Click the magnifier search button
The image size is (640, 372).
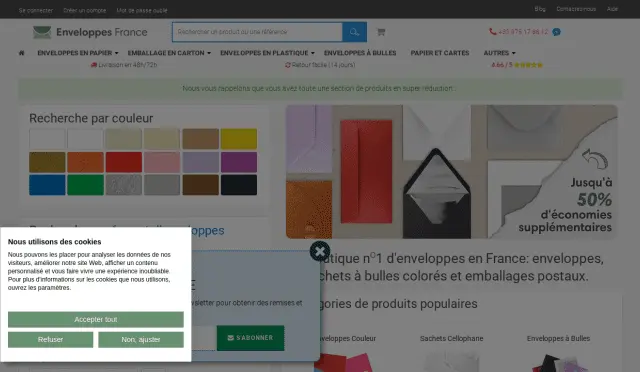[354, 32]
